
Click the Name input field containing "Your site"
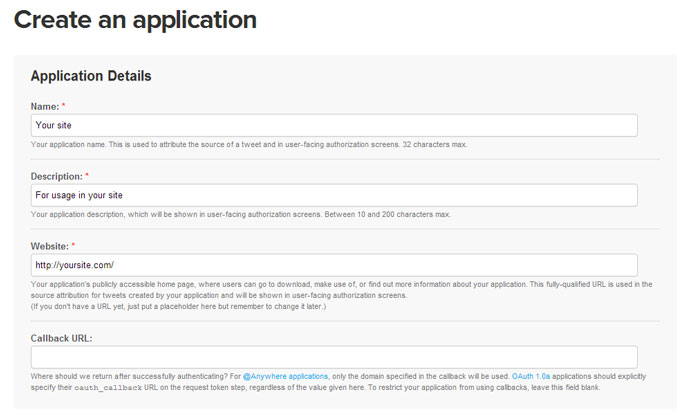click(334, 125)
